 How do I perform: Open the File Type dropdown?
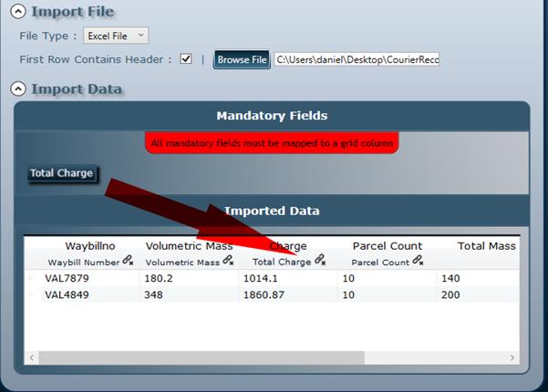tap(115, 36)
